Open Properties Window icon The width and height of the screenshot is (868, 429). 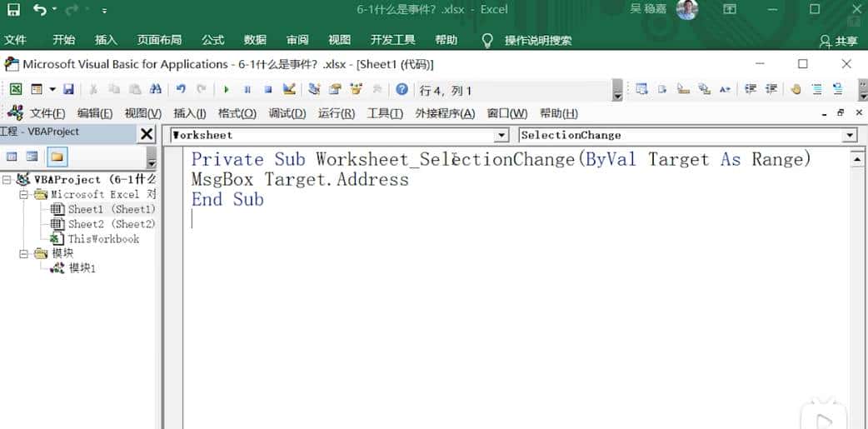(335, 89)
